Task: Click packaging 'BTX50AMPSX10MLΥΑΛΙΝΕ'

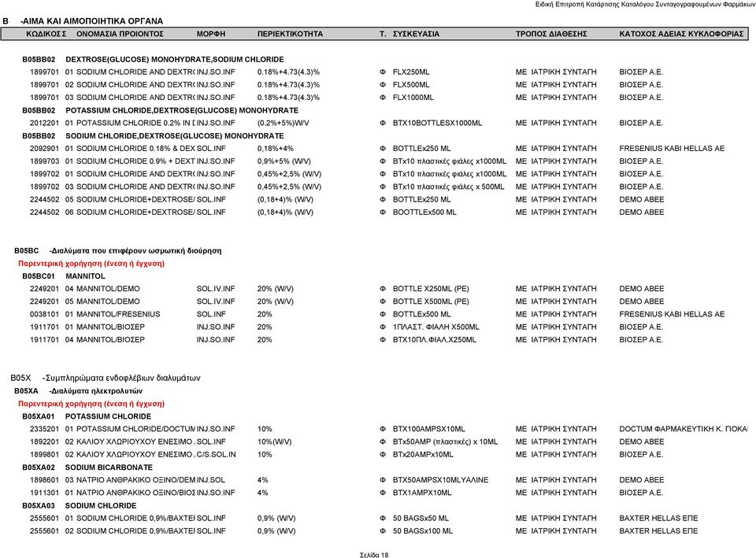Action: coord(440,480)
